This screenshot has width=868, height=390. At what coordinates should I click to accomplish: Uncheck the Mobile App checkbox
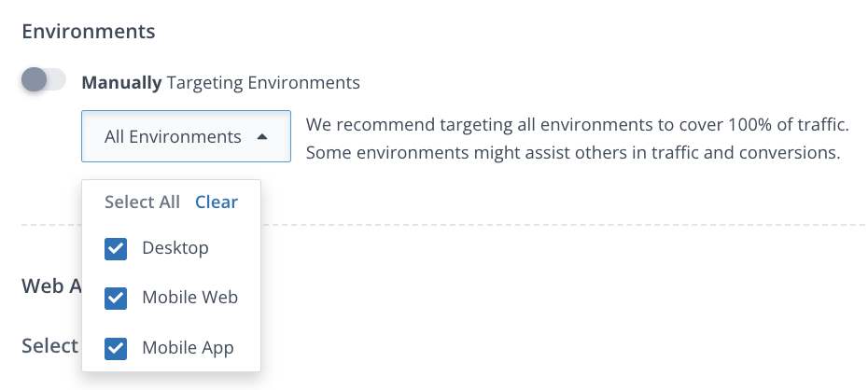(x=116, y=348)
